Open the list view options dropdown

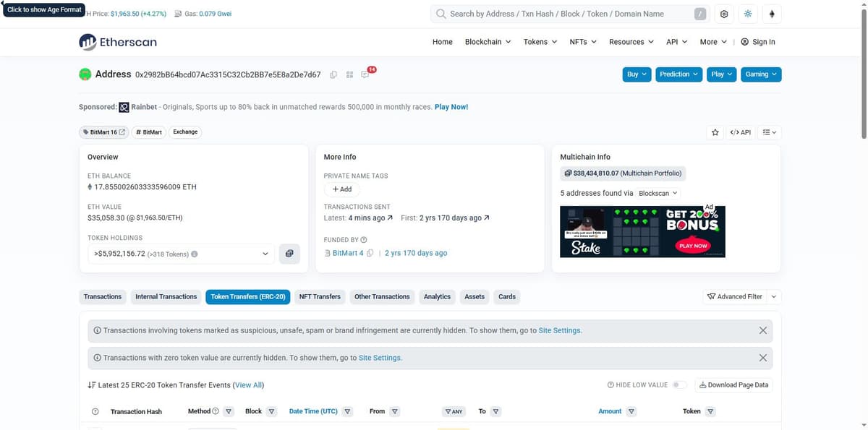[x=769, y=132]
